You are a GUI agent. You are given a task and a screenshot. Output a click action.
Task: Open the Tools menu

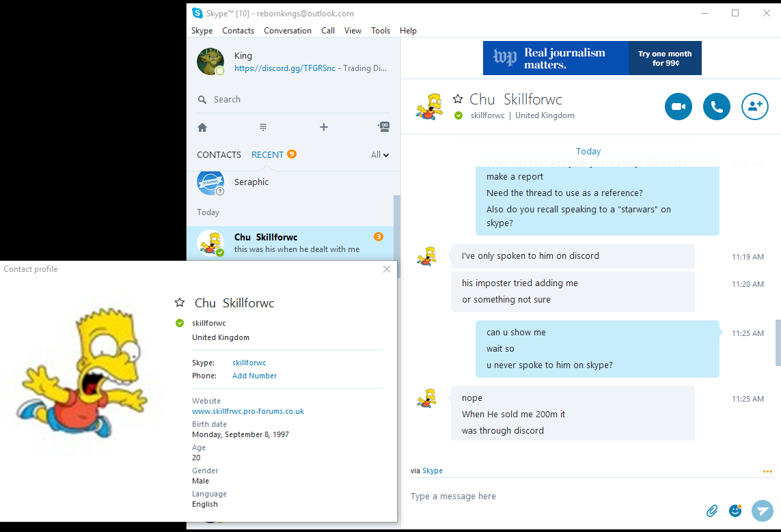pos(381,30)
